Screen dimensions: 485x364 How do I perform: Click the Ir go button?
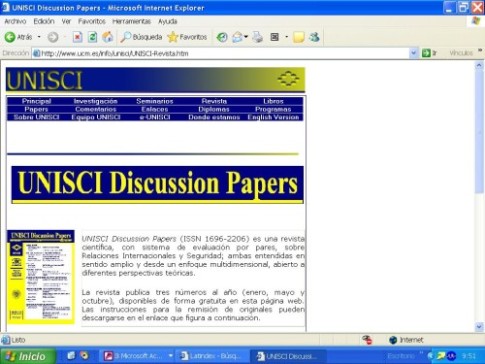pos(429,53)
